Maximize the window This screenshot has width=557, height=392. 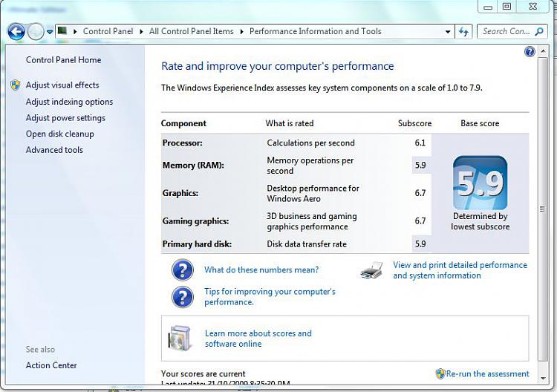(507, 7)
